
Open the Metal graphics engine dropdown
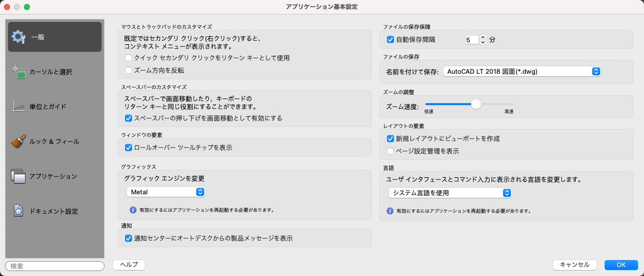pyautogui.click(x=165, y=192)
